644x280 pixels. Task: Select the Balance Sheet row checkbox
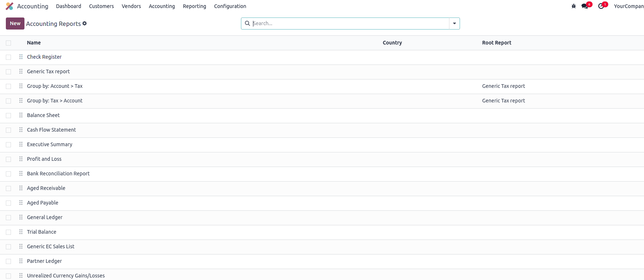click(x=8, y=116)
